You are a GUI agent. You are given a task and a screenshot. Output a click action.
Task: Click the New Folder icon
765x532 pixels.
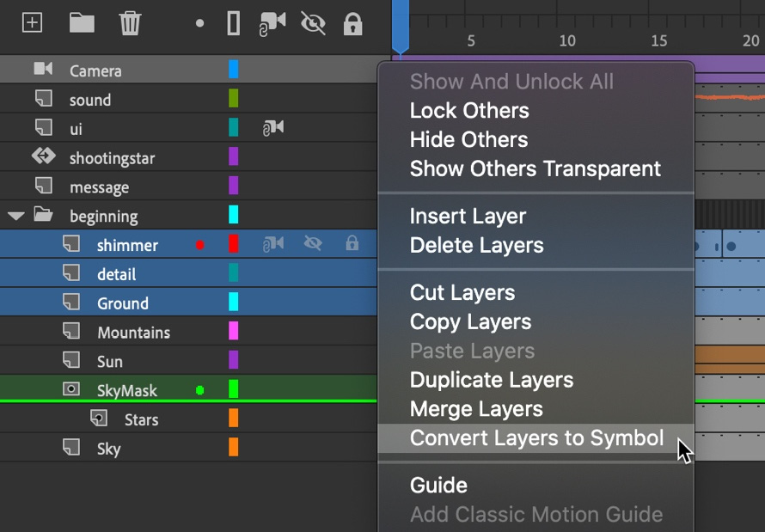pyautogui.click(x=82, y=22)
